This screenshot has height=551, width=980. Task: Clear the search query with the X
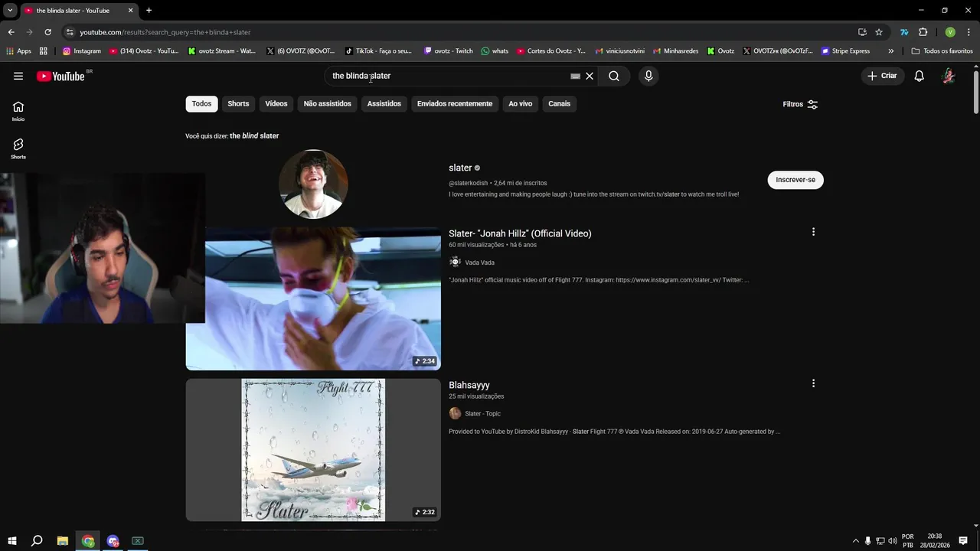590,76
